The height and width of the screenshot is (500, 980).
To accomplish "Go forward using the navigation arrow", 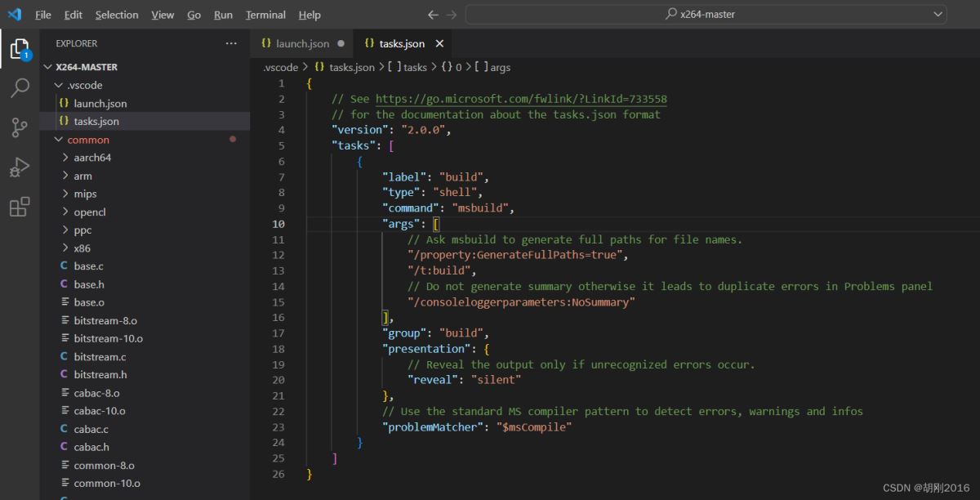I will tap(452, 15).
